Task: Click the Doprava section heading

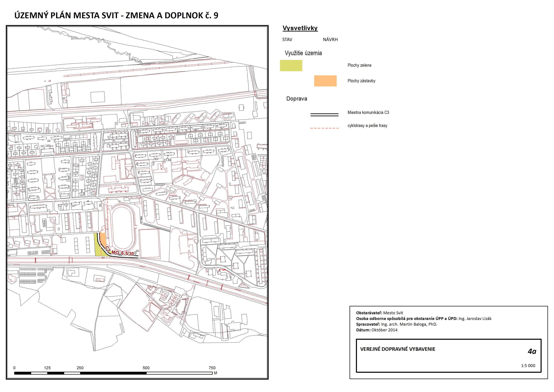Action: coord(296,99)
